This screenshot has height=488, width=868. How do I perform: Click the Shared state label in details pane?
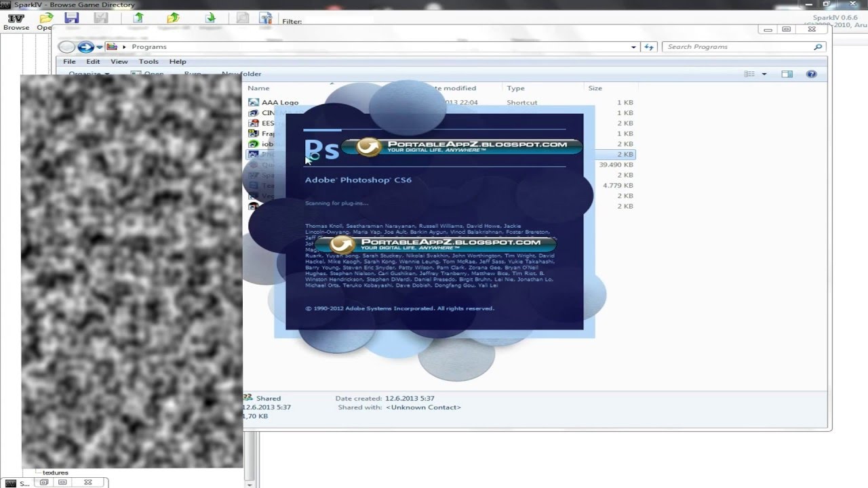269,399
